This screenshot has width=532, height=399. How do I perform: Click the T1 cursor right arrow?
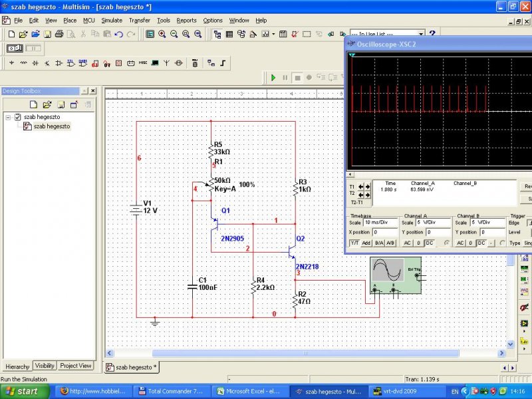click(x=366, y=188)
